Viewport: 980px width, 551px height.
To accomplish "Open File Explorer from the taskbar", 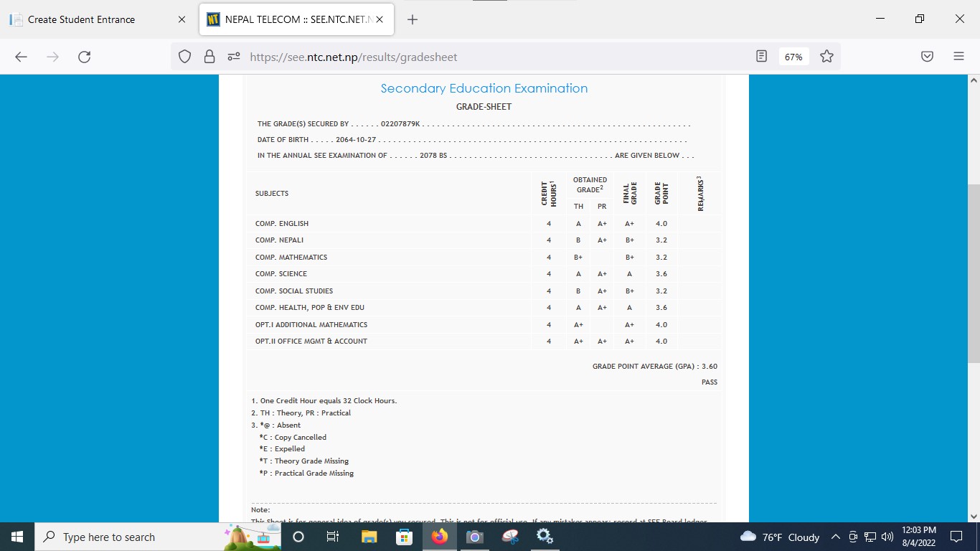I will click(369, 537).
